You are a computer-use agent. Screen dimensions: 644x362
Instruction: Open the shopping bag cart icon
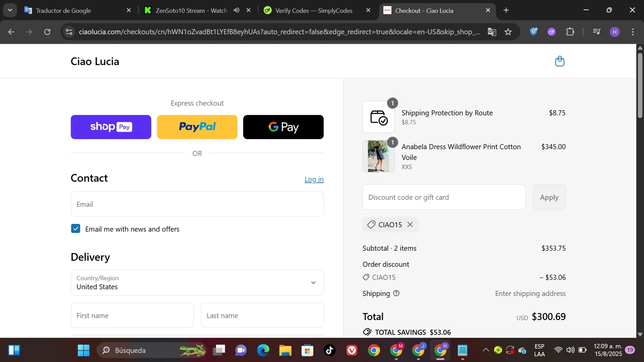559,61
